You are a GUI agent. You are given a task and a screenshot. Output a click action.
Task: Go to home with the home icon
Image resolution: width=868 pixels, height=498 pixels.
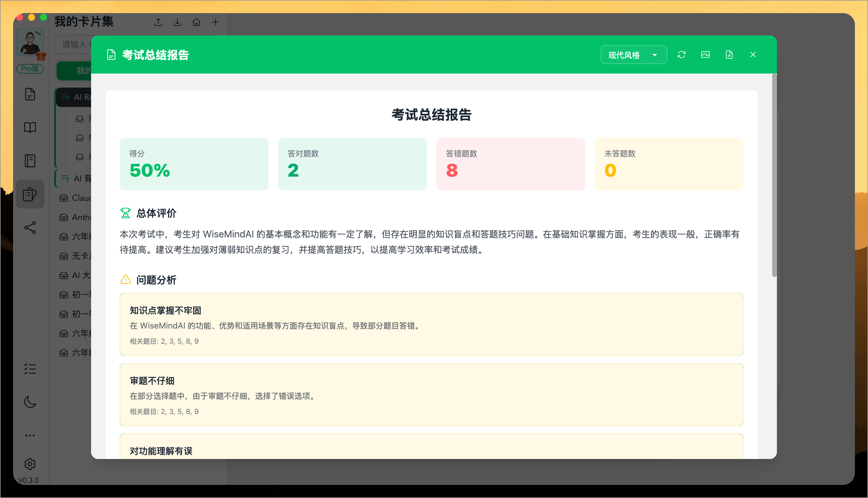click(x=196, y=21)
